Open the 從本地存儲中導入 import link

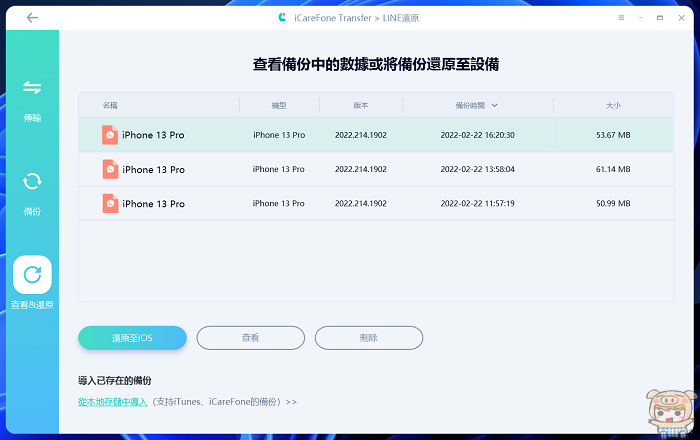click(112, 402)
